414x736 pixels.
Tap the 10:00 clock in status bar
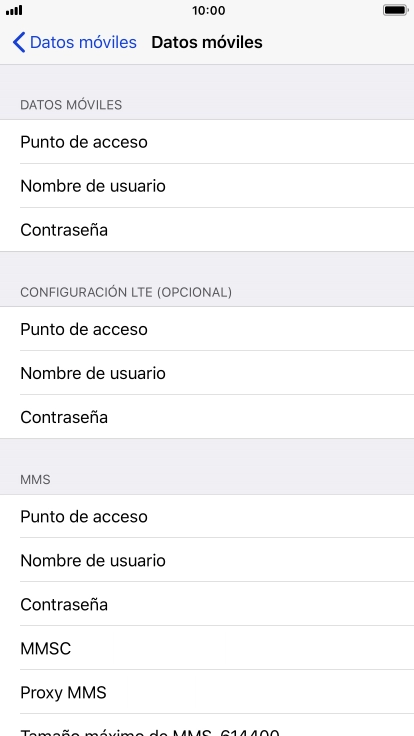point(208,10)
